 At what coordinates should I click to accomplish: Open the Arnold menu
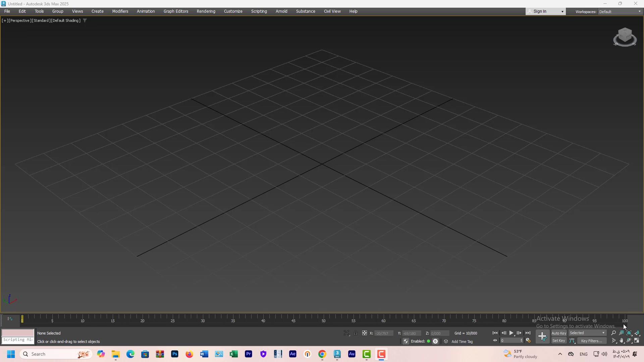click(281, 11)
